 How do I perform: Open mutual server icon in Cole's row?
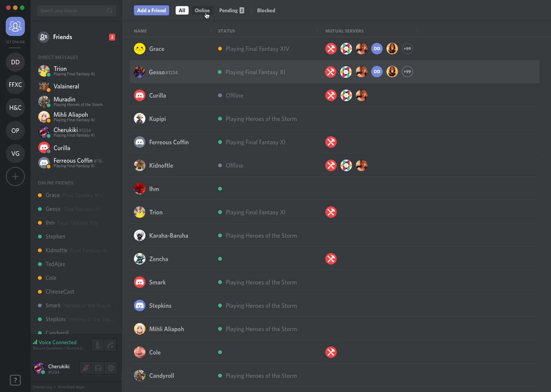click(331, 352)
